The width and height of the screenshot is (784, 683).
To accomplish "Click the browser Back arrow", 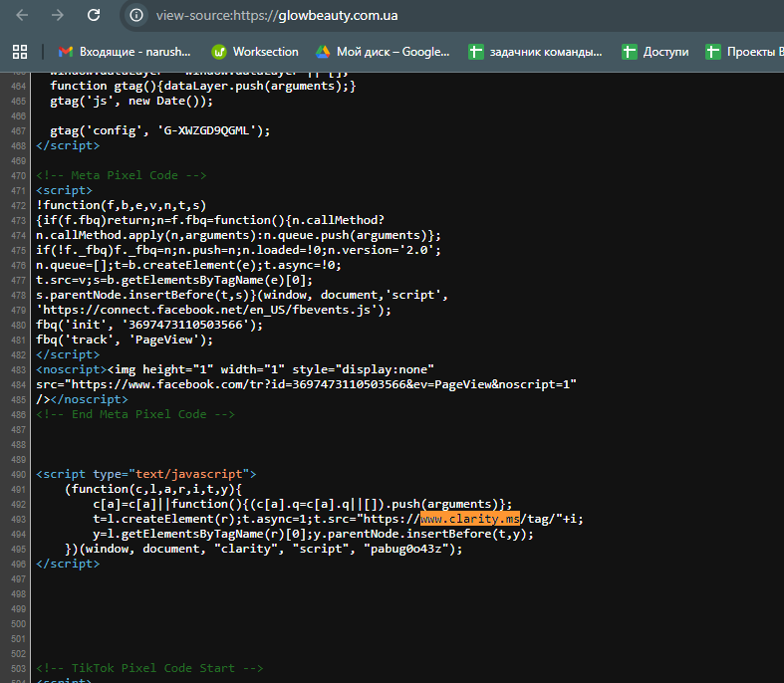I will coord(22,15).
